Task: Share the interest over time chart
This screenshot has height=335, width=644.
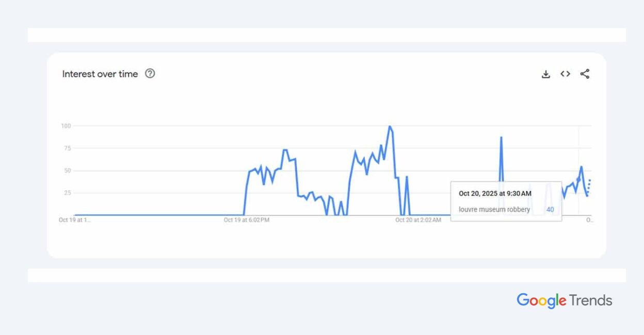Action: pos(585,74)
